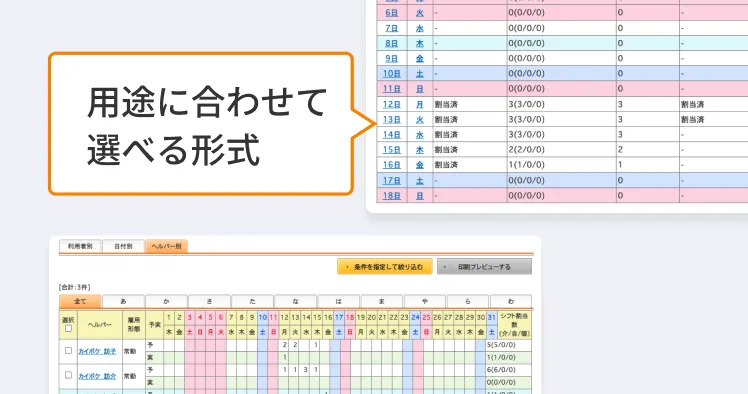The image size is (748, 394).
Task: Select the 全て kana filter tab
Action: tap(80, 301)
